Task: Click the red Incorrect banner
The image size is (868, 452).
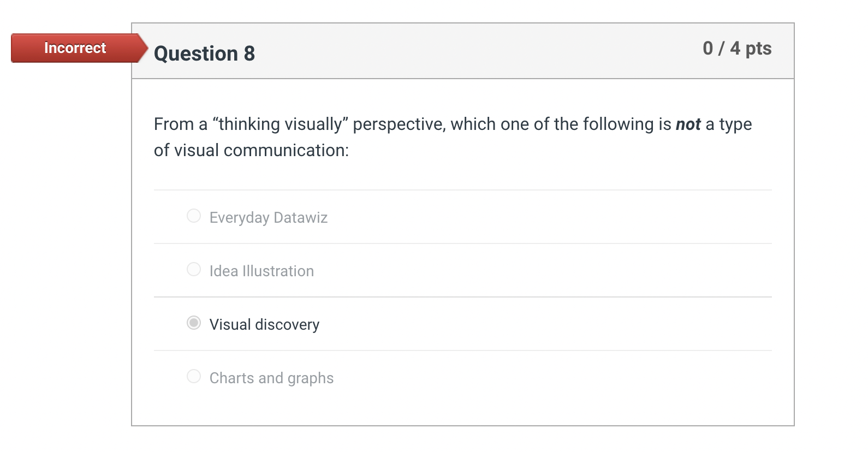Action: pyautogui.click(x=75, y=48)
